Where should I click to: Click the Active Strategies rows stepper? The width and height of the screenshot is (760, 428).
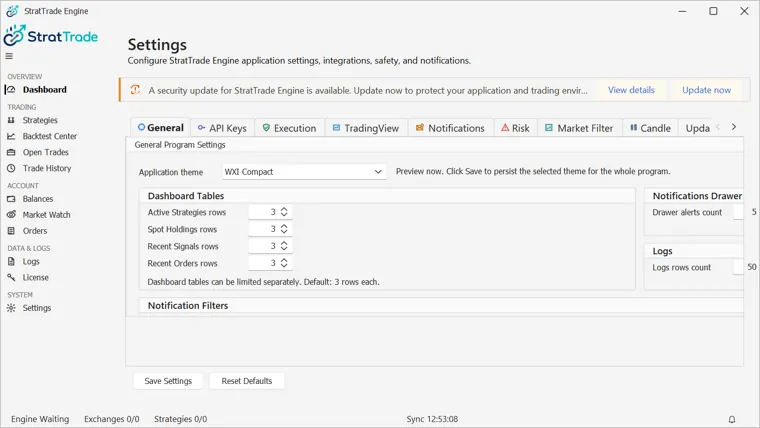(284, 212)
